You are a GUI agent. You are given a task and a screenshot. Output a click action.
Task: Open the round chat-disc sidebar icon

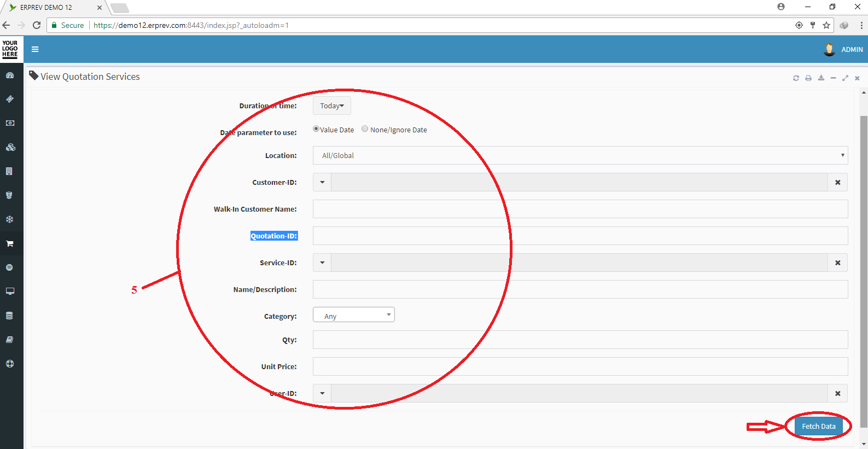click(9, 267)
